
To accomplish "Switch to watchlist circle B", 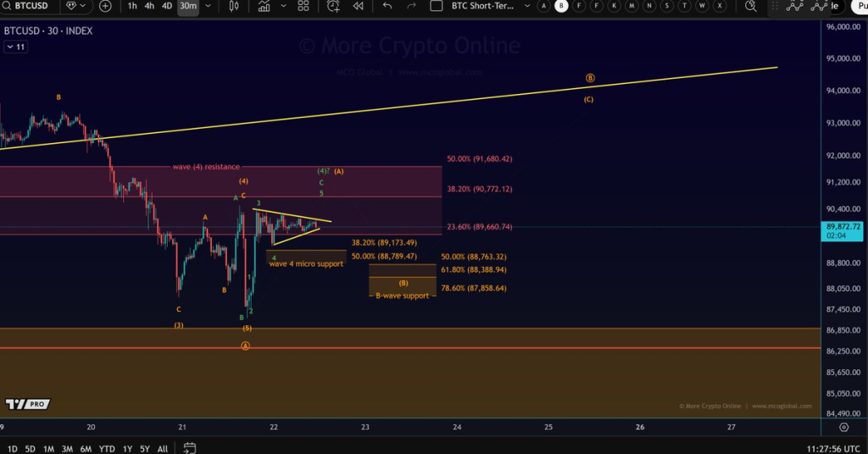I will (x=561, y=6).
